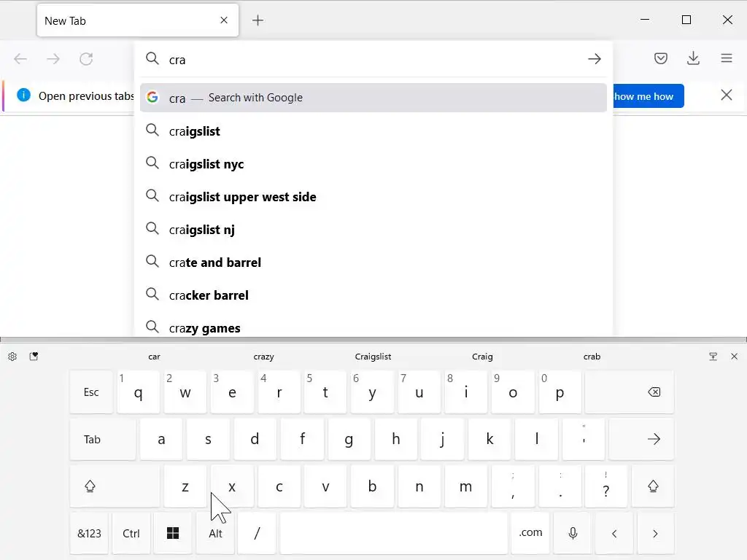Pick the 'crazy' keyboard word prediction
The width and height of the screenshot is (747, 560).
(263, 357)
